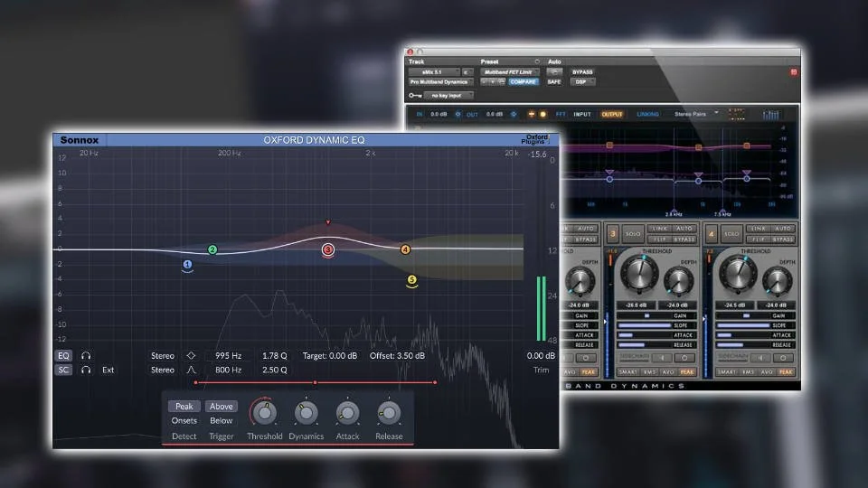Click the 995 Hz frequency field

click(228, 356)
